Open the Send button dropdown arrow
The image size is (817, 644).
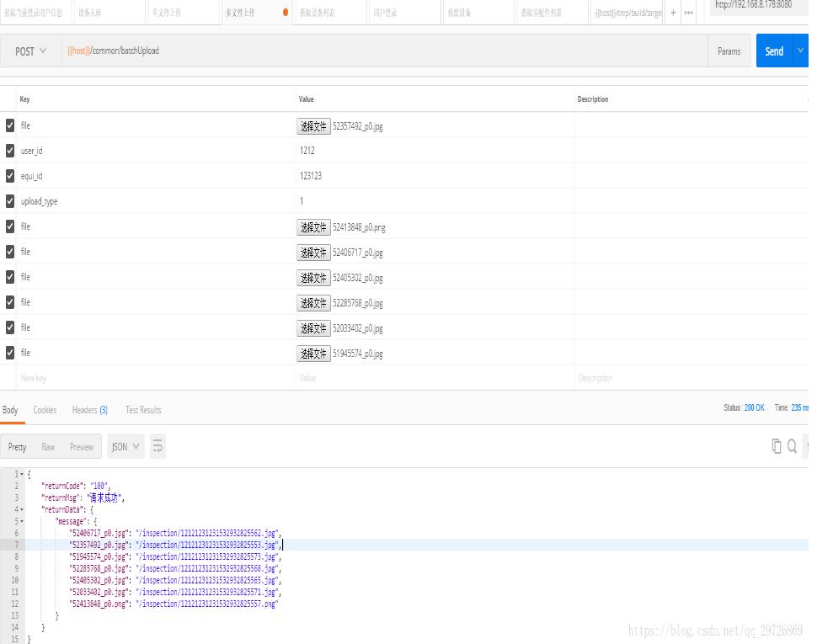point(800,51)
